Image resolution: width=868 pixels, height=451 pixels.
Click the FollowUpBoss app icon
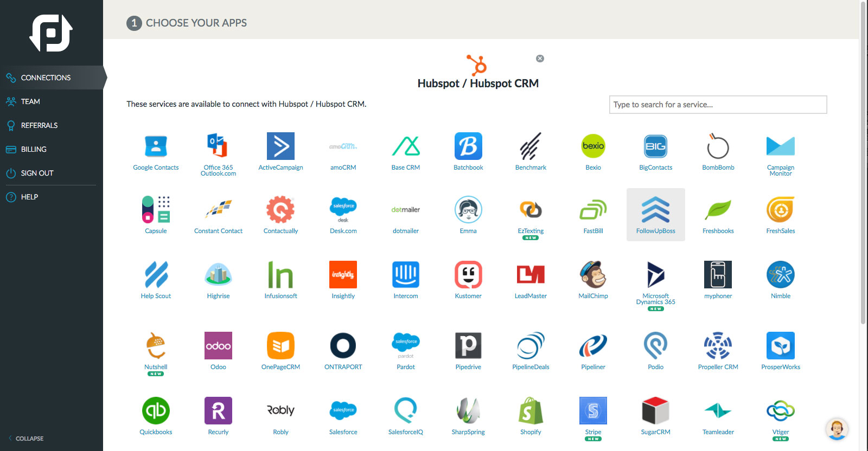coord(655,210)
